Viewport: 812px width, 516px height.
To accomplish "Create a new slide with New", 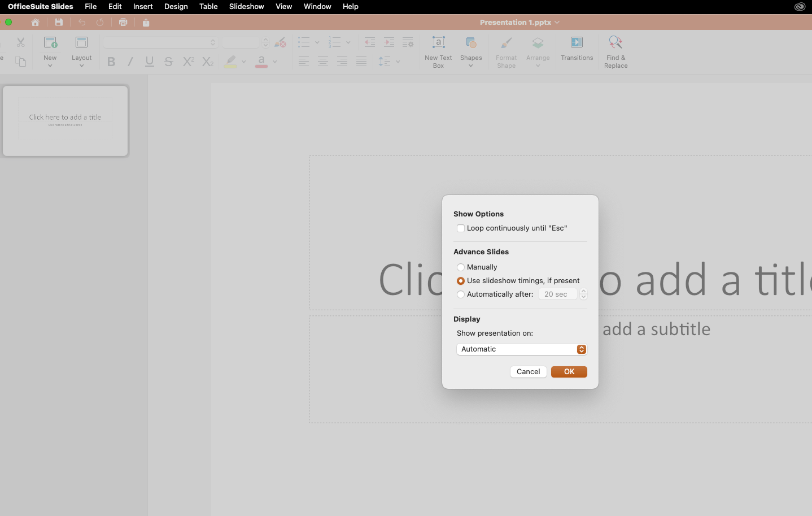I will (x=50, y=51).
